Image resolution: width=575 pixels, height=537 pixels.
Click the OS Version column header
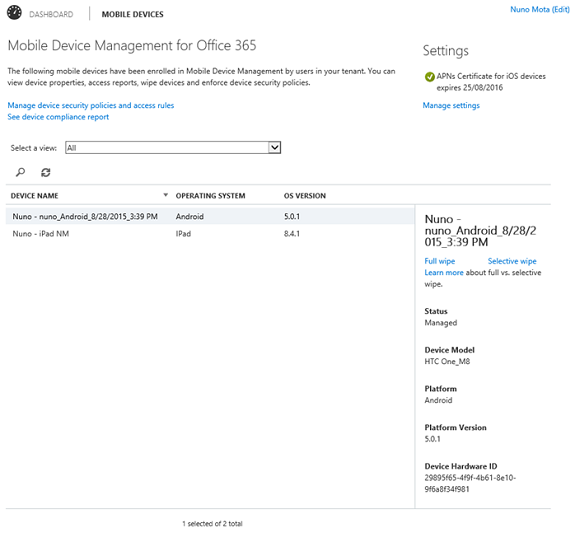(304, 196)
